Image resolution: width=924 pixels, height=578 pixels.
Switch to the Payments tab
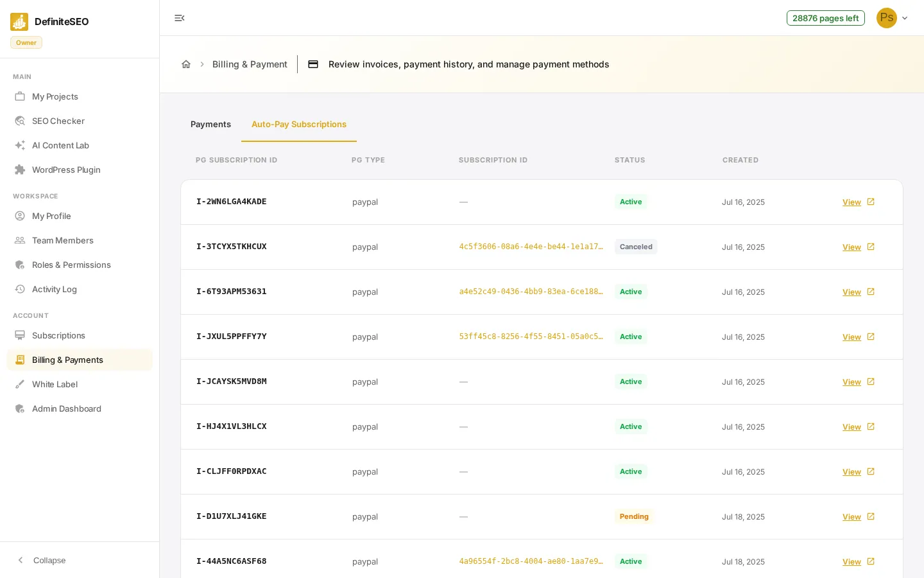tap(210, 124)
